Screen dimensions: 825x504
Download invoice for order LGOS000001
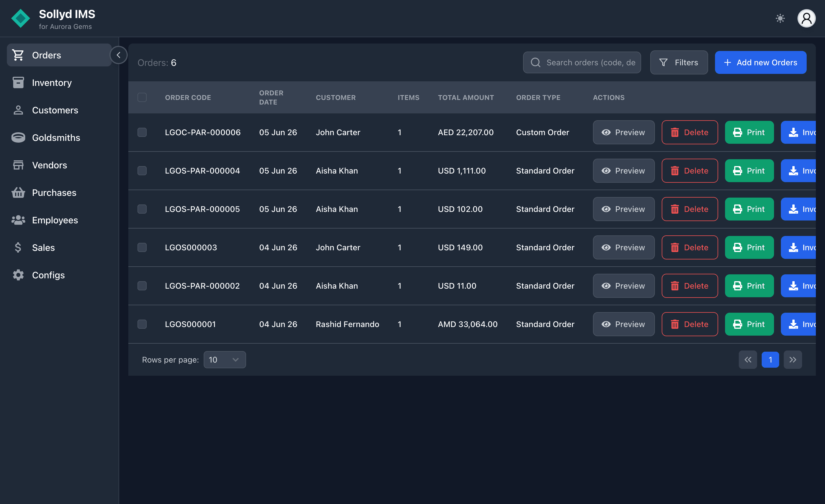[x=798, y=324]
